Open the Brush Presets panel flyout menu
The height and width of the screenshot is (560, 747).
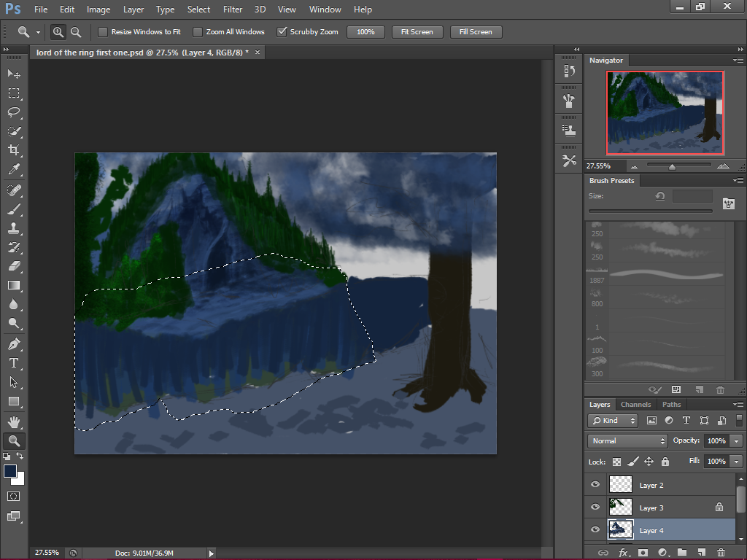click(738, 181)
